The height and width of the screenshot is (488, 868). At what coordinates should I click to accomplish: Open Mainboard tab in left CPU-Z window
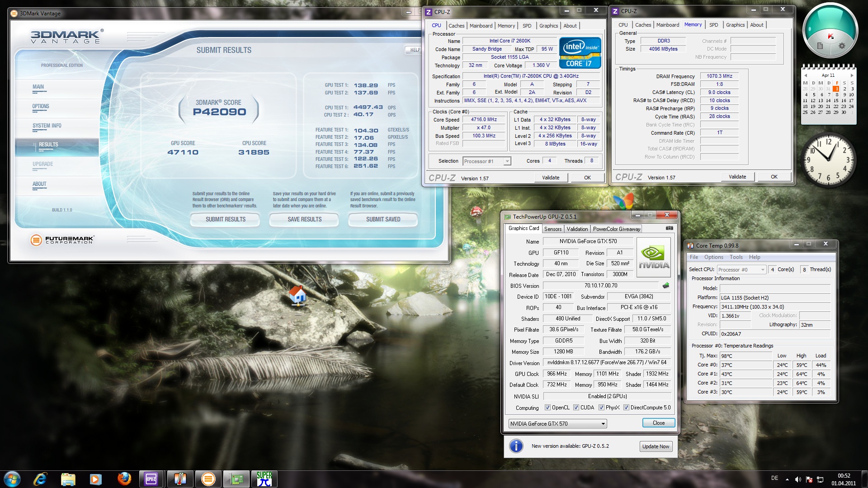481,26
